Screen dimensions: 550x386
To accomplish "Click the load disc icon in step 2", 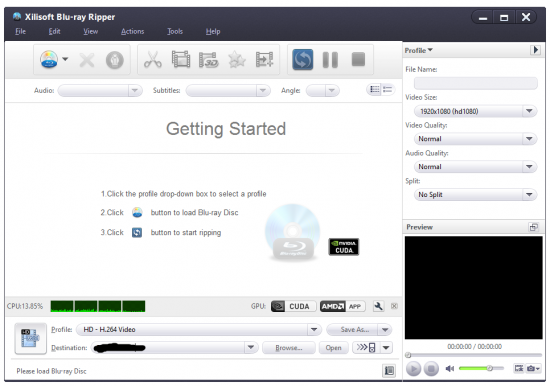I will click(x=137, y=212).
